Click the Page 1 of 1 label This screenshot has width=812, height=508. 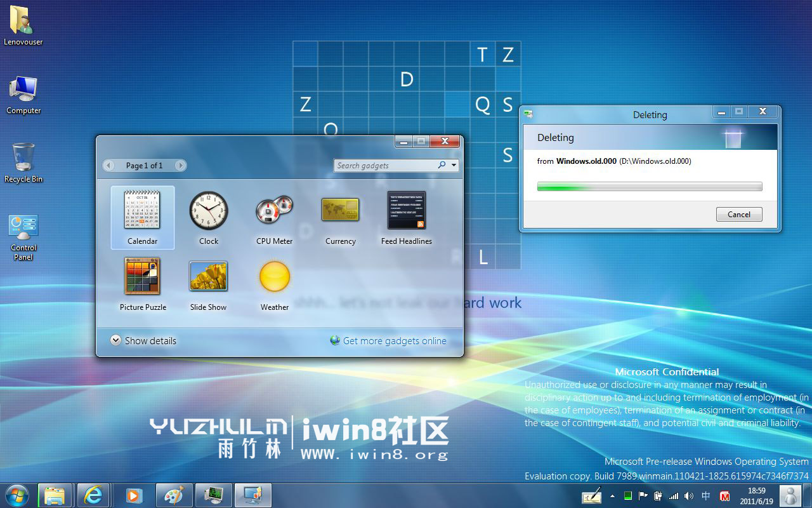144,165
